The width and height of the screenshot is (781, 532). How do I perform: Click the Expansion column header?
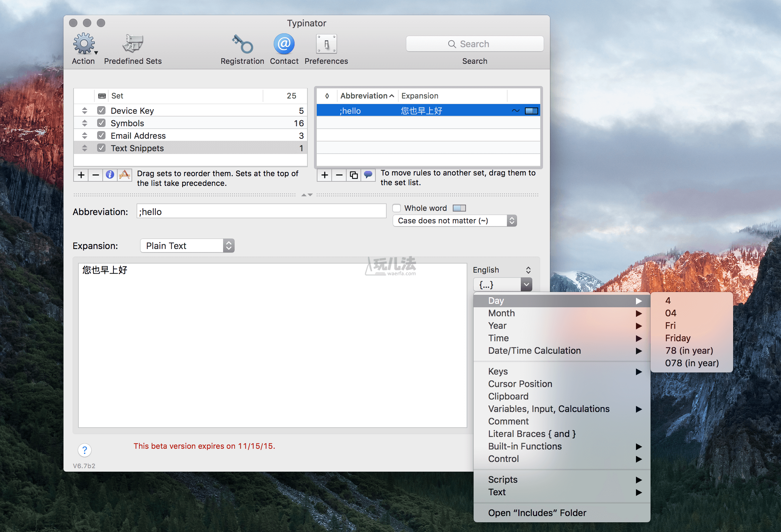(x=452, y=96)
